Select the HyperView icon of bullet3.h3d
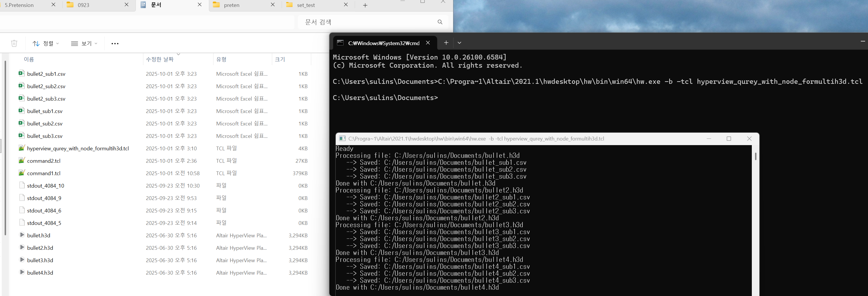The height and width of the screenshot is (296, 868). tap(22, 260)
